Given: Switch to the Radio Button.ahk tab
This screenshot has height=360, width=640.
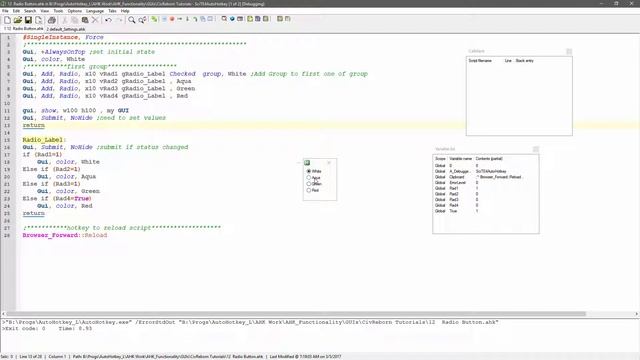Looking at the screenshot, I should [x=23, y=29].
